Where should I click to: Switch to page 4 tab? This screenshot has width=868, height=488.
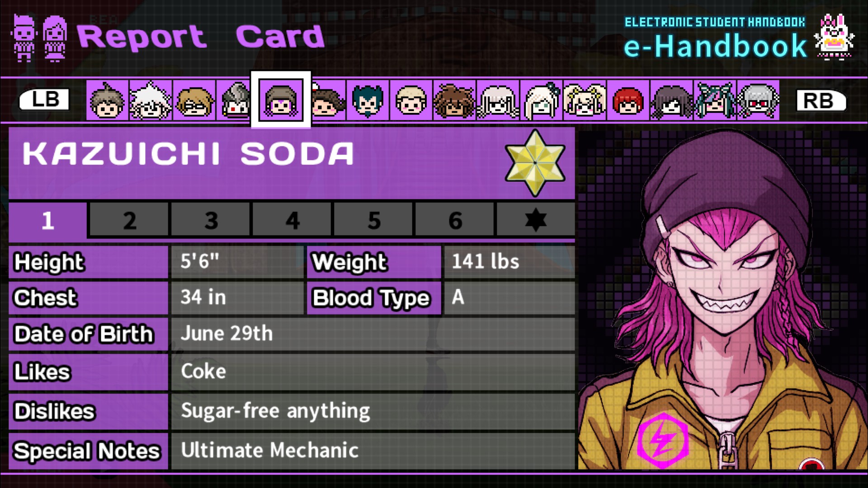[x=292, y=220]
